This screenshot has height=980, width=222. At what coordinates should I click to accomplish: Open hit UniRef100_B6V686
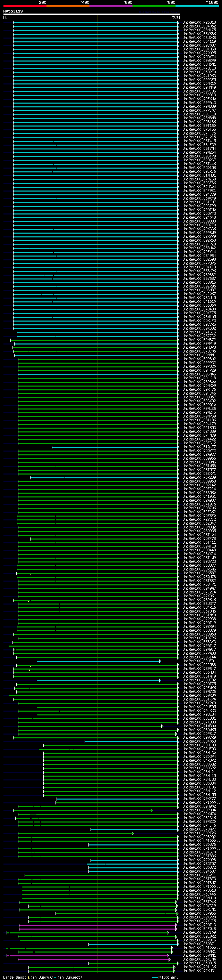(199, 34)
